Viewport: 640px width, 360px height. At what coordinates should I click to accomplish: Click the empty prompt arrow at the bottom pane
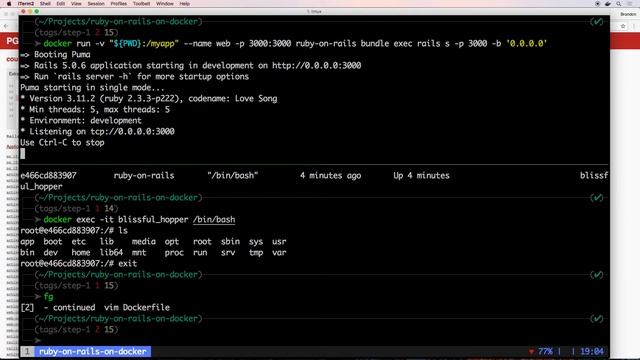38,340
